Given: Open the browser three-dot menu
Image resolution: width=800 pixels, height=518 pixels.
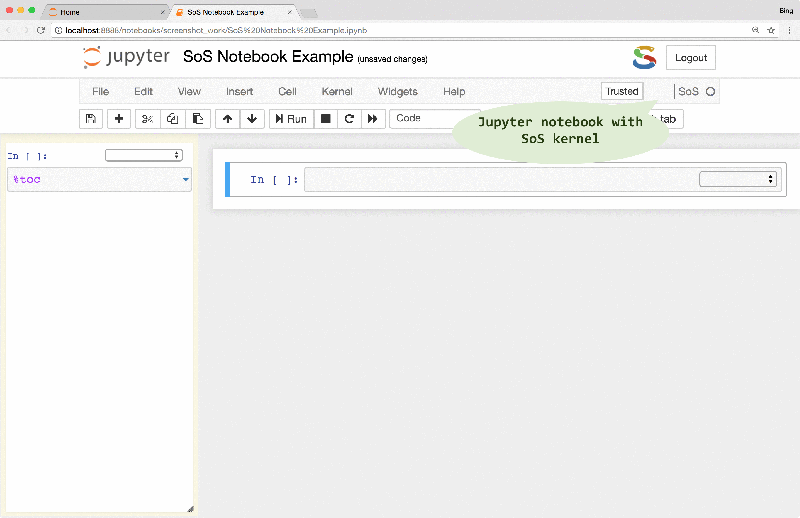Looking at the screenshot, I should 789,30.
